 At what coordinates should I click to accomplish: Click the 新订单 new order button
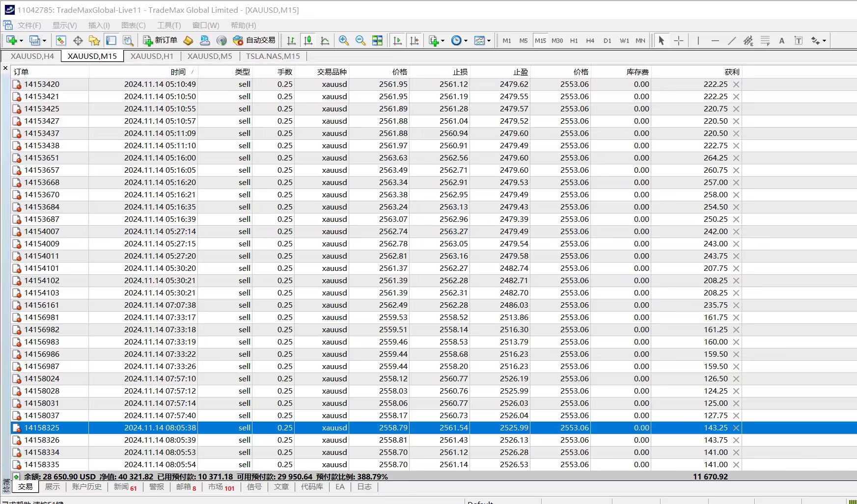click(x=160, y=41)
